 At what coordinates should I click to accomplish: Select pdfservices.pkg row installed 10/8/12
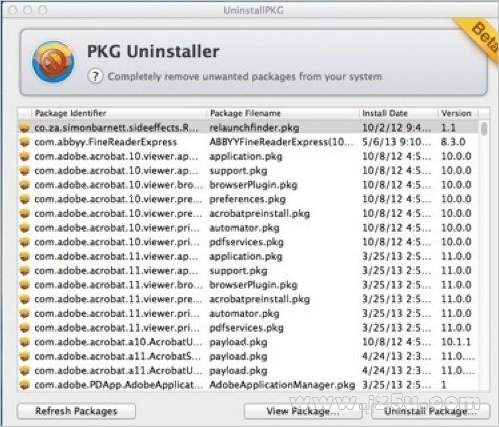coord(248,242)
